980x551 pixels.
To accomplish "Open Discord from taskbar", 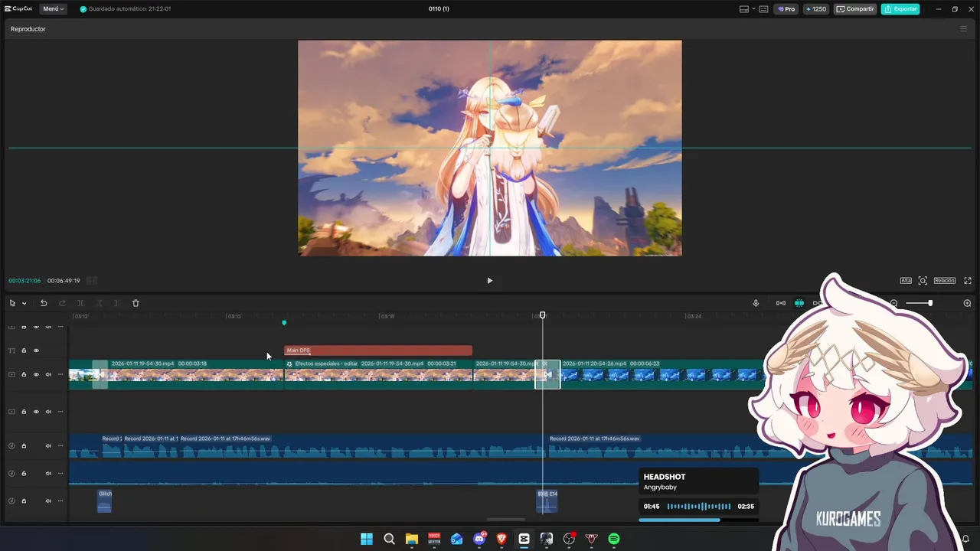I will tap(479, 539).
